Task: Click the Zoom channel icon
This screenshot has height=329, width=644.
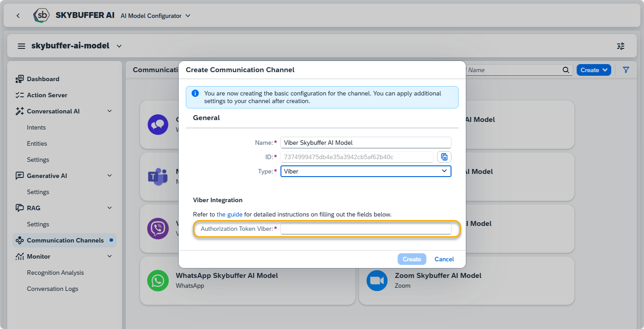Action: point(377,281)
